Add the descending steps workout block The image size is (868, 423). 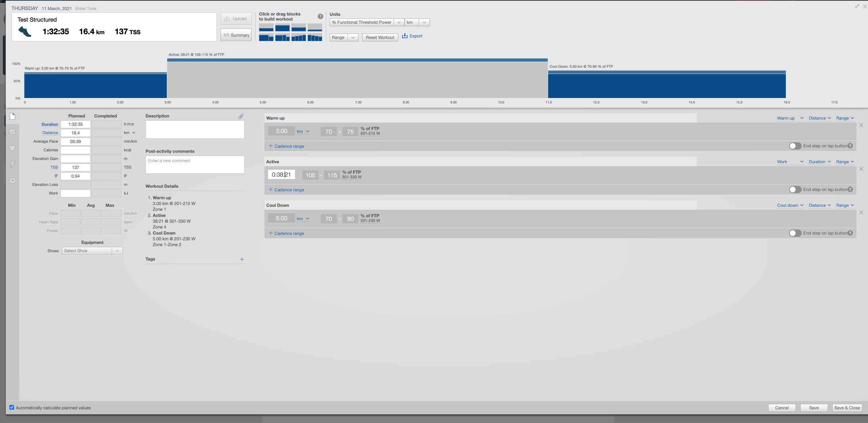point(315,37)
